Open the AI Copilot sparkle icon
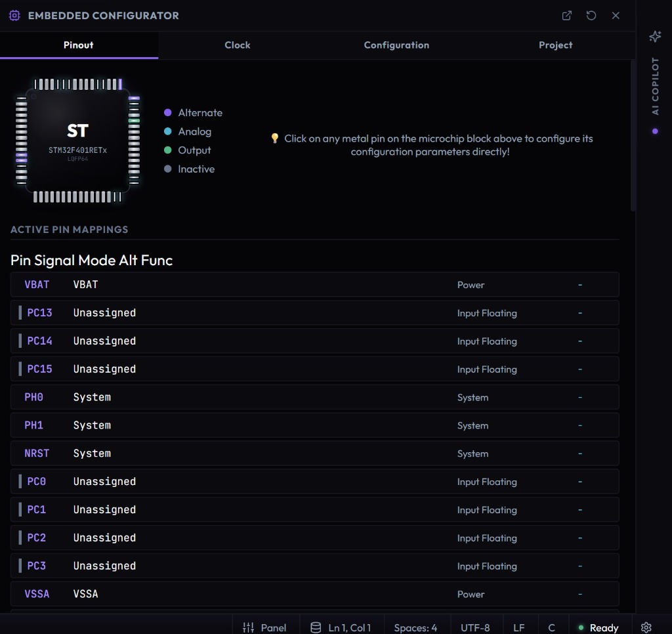 655,37
